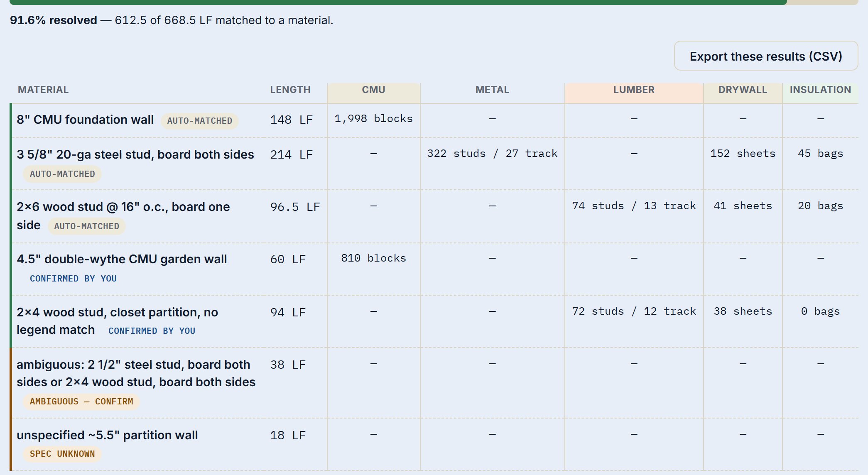Click the 96.5 LF length value
Image resolution: width=868 pixels, height=475 pixels.
[295, 207]
